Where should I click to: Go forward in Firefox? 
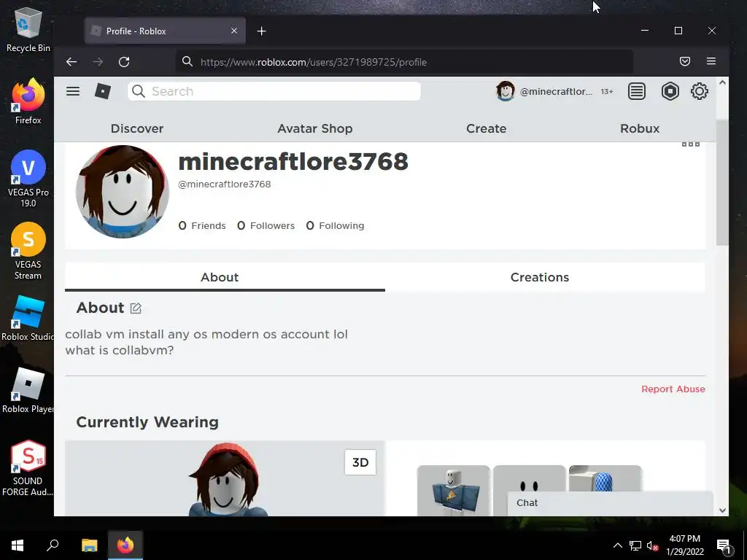pos(98,62)
